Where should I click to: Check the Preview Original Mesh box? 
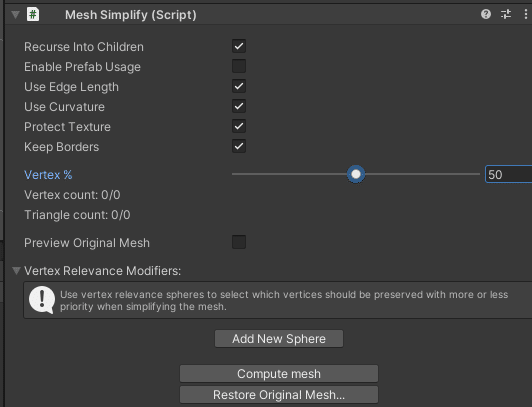pos(239,242)
